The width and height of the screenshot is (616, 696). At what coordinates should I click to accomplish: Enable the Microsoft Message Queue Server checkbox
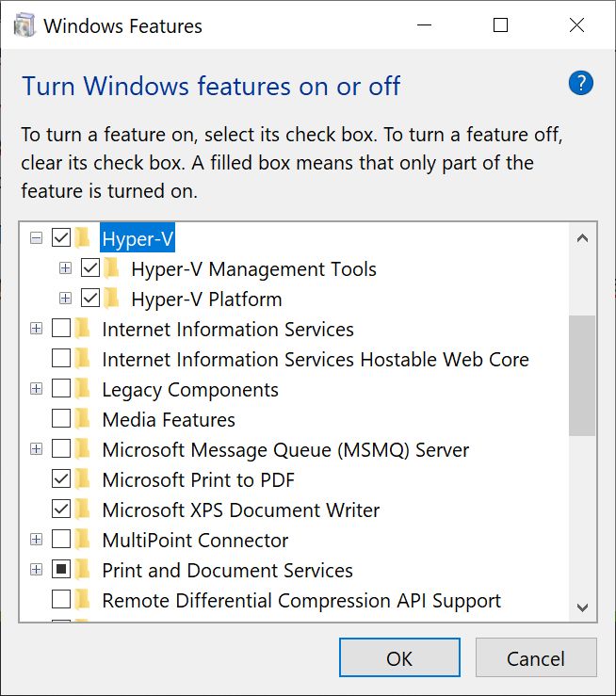pyautogui.click(x=61, y=448)
